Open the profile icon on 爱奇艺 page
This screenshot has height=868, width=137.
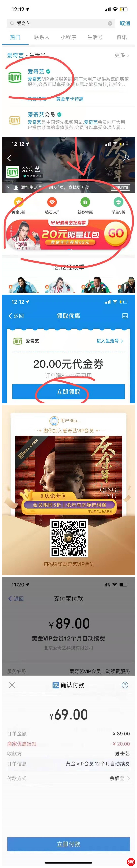127,158
